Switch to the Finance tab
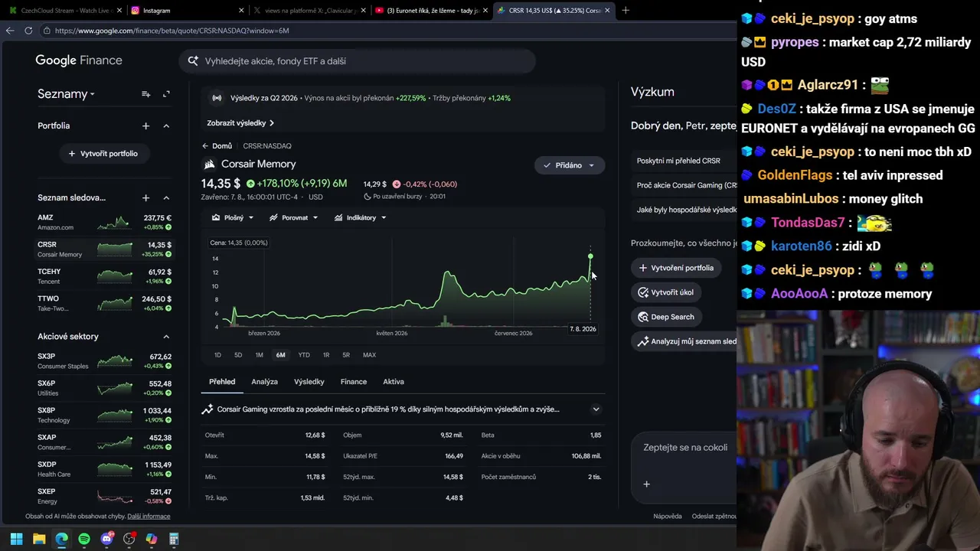This screenshot has height=551, width=980. (x=354, y=381)
